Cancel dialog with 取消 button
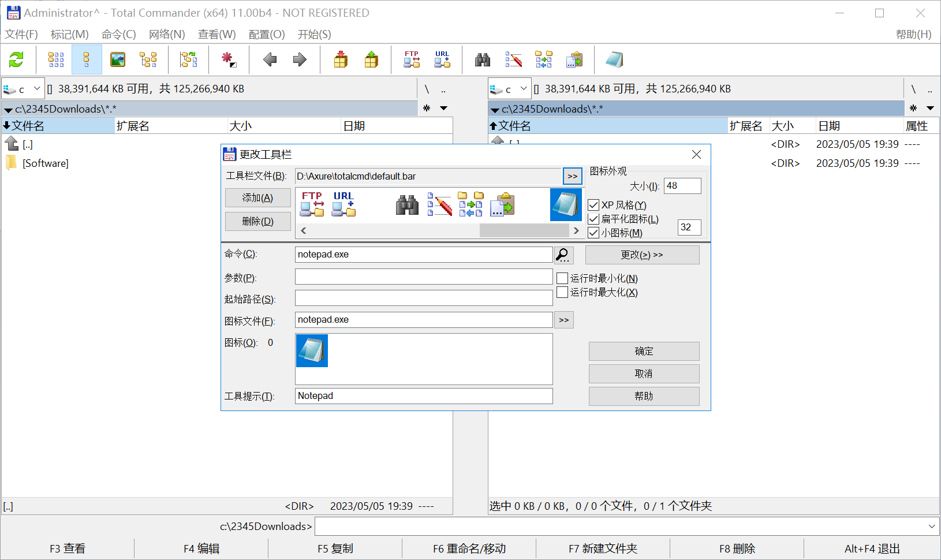The height and width of the screenshot is (560, 941). click(644, 374)
